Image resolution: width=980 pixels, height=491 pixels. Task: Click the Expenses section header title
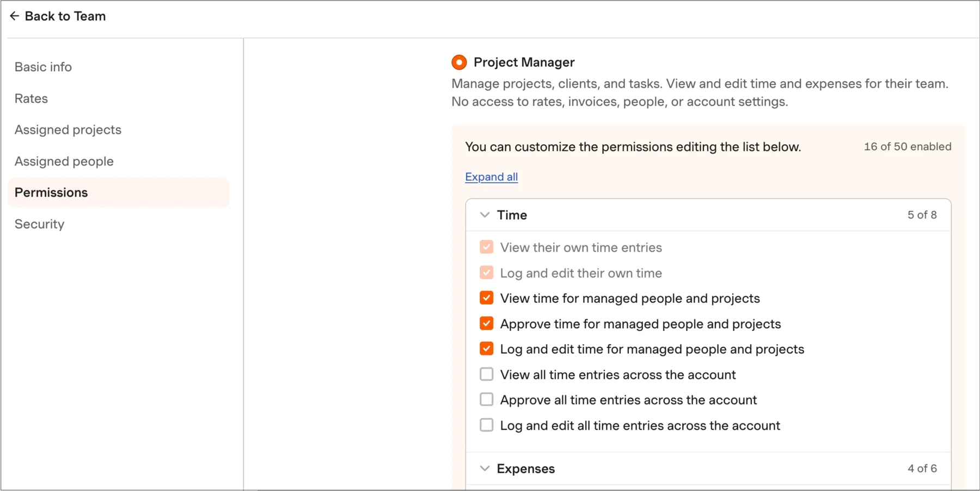pos(525,469)
